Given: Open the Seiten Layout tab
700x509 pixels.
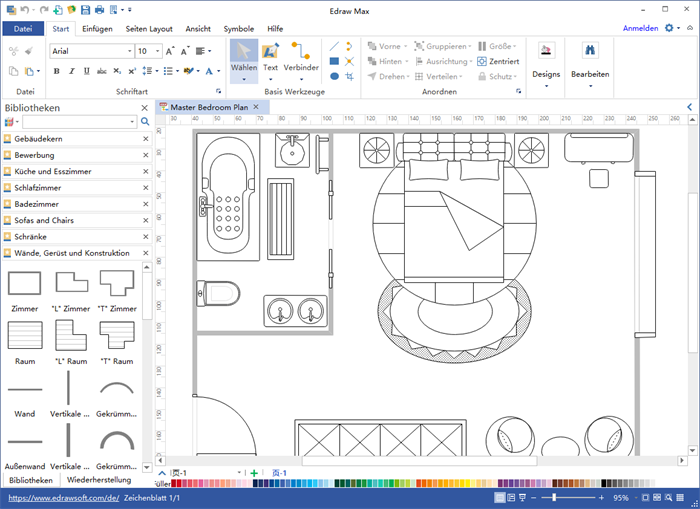Looking at the screenshot, I should (149, 29).
